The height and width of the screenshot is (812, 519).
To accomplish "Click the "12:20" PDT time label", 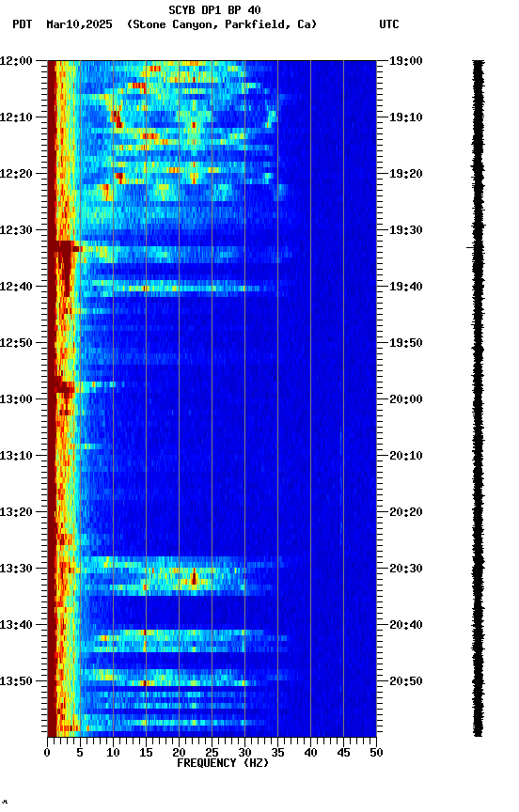I will pyautogui.click(x=16, y=174).
